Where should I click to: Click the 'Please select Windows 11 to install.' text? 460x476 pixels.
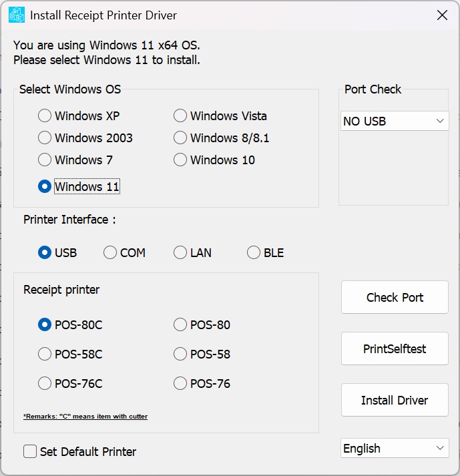(x=107, y=60)
